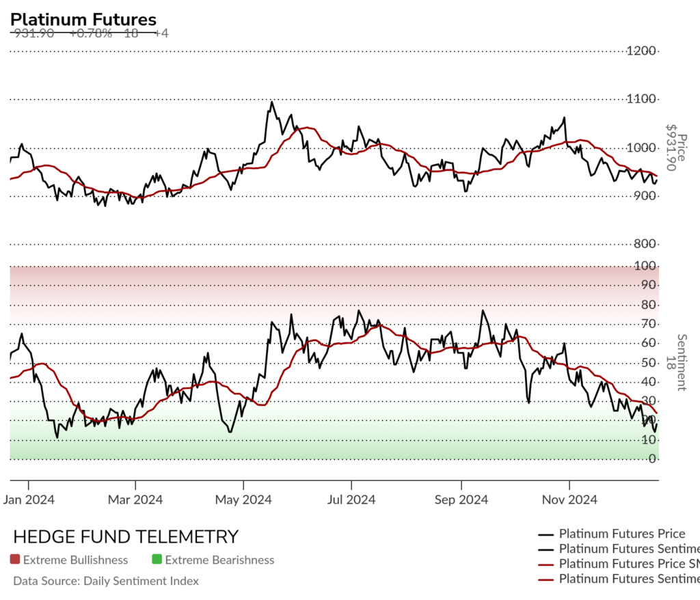This screenshot has width=700, height=600.
Task: Select the May 2024 axis label
Action: point(243,499)
